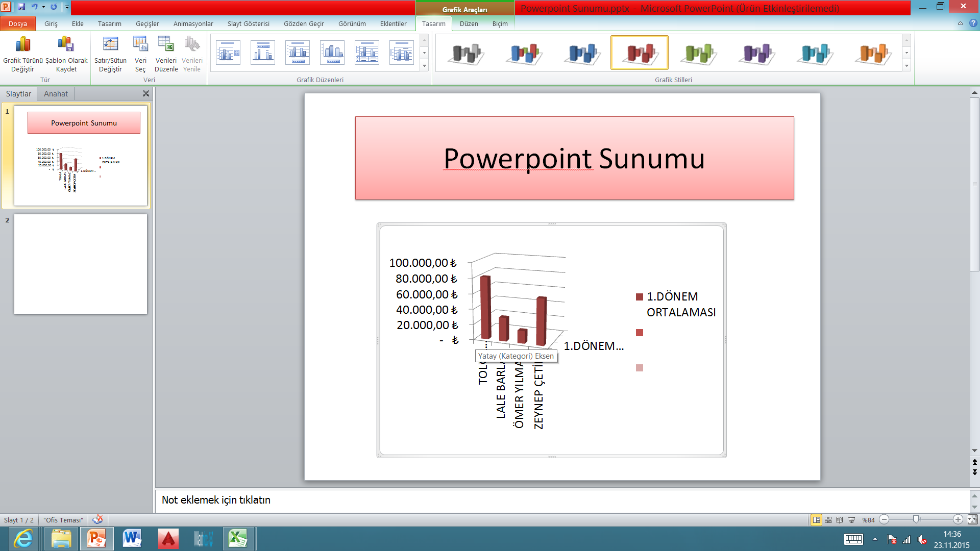The image size is (980, 551).
Task: Click the Undo icon
Action: click(x=34, y=7)
